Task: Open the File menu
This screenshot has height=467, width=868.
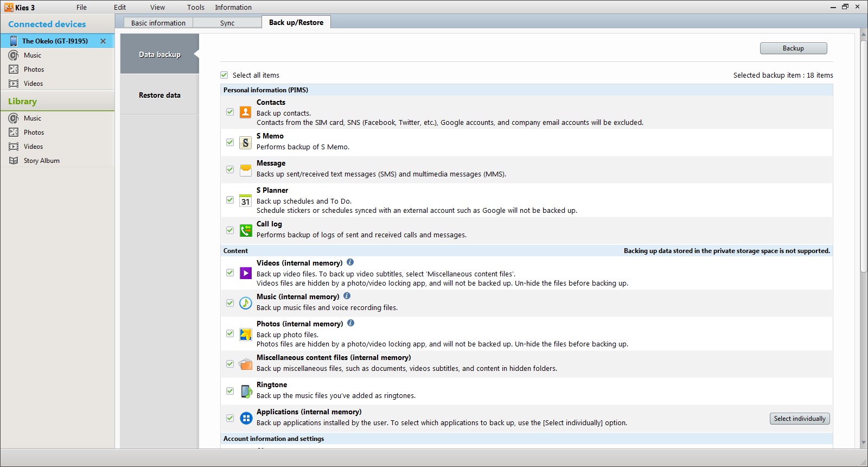Action: (x=81, y=8)
